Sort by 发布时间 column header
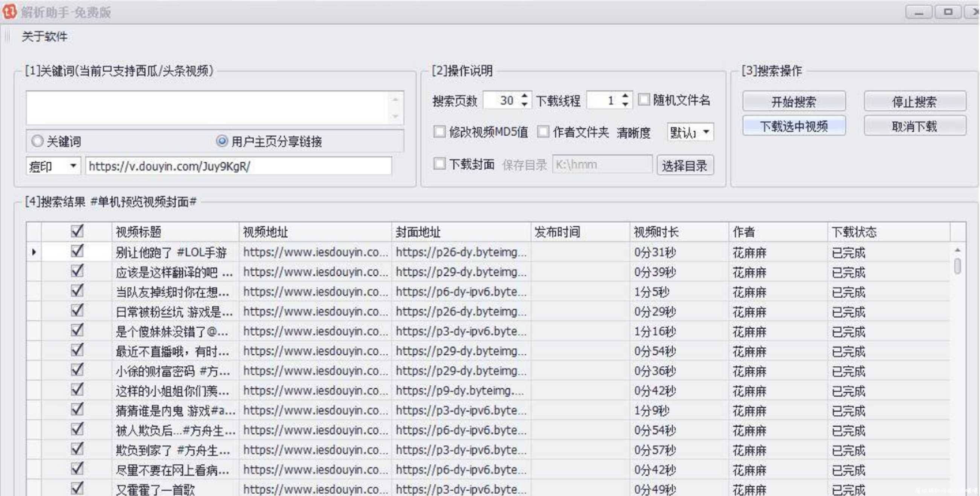The width and height of the screenshot is (980, 496). pos(580,232)
